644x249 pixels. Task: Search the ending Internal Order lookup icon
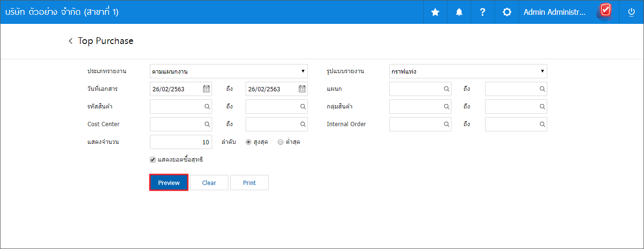click(x=542, y=124)
